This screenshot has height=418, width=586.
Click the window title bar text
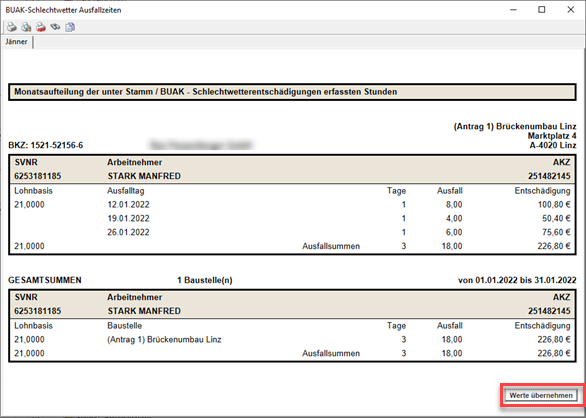click(x=63, y=10)
